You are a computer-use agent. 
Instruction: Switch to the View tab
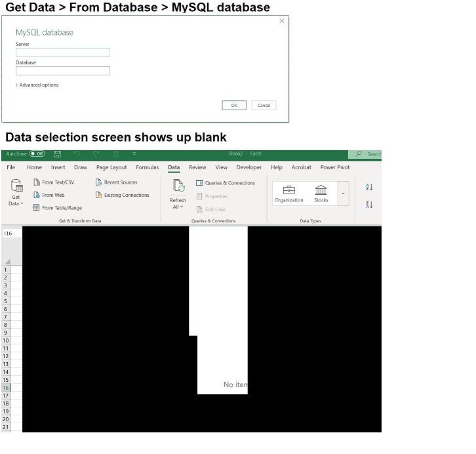pos(222,167)
